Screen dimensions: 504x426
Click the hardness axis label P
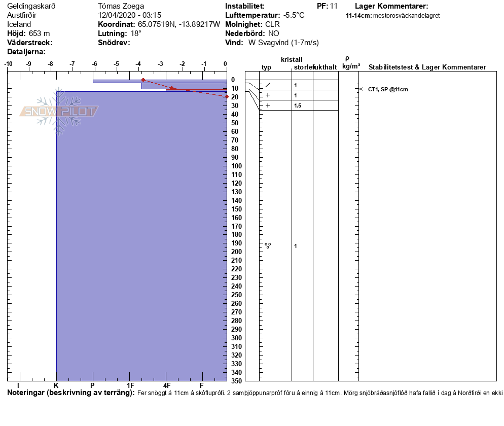point(93,385)
